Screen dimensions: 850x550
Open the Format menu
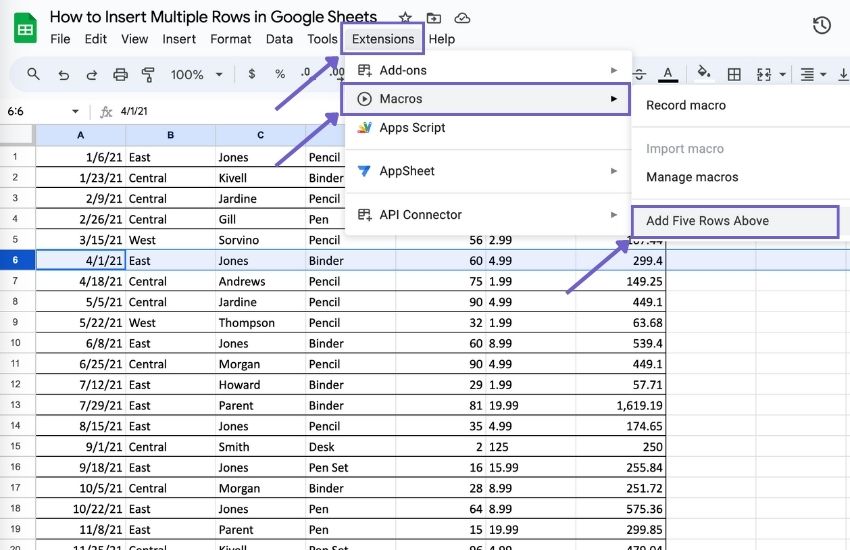point(230,39)
